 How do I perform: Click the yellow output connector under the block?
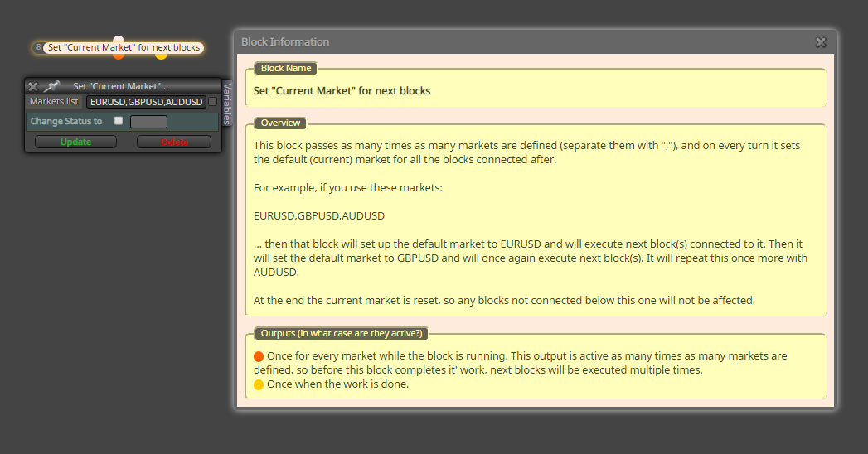click(x=161, y=56)
